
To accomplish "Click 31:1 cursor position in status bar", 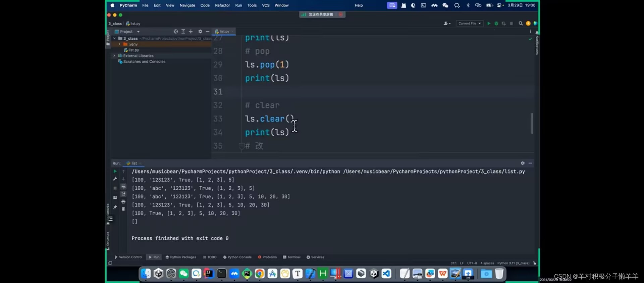I will [x=453, y=263].
